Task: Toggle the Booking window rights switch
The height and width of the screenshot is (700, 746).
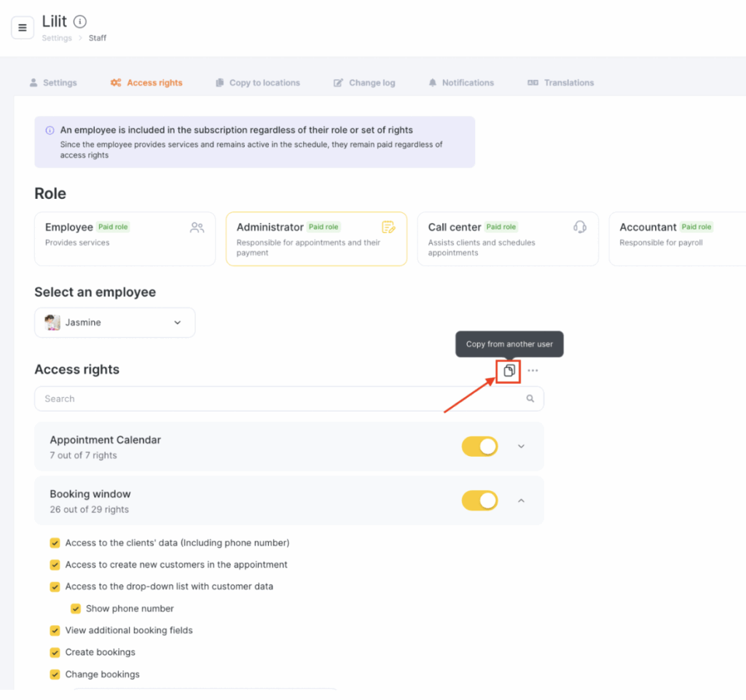Action: pyautogui.click(x=479, y=500)
